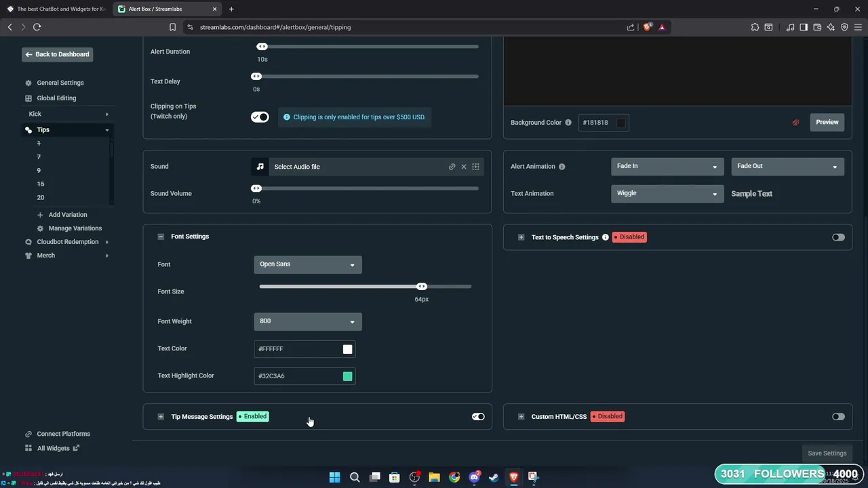Click the Text Highlight Color green swatch
The width and height of the screenshot is (868, 488).
point(347,376)
